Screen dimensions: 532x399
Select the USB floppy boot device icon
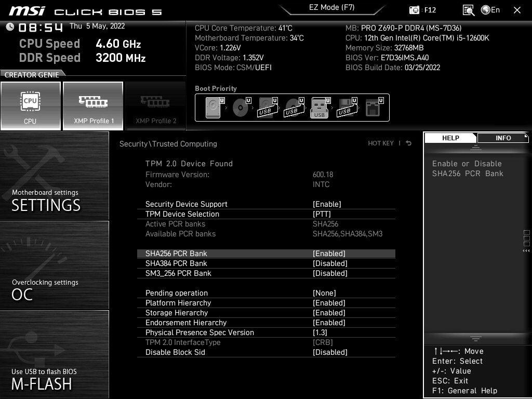(347, 108)
